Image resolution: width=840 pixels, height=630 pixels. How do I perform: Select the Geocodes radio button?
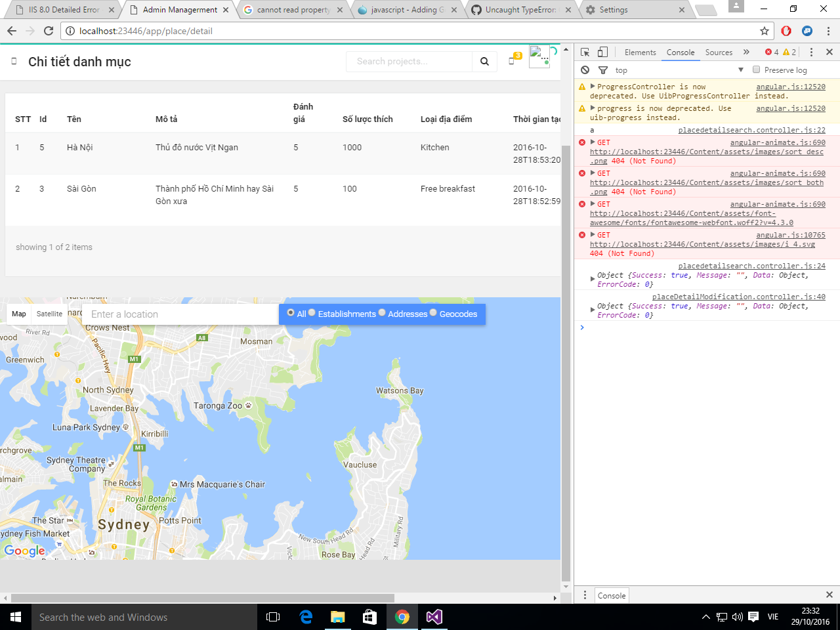tap(432, 313)
